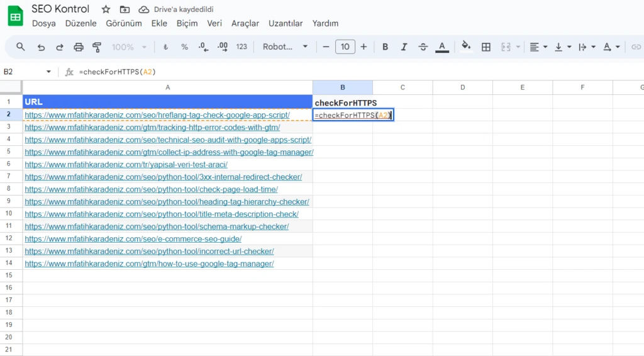
Task: Star the SEO Kontrol document
Action: pyautogui.click(x=106, y=9)
